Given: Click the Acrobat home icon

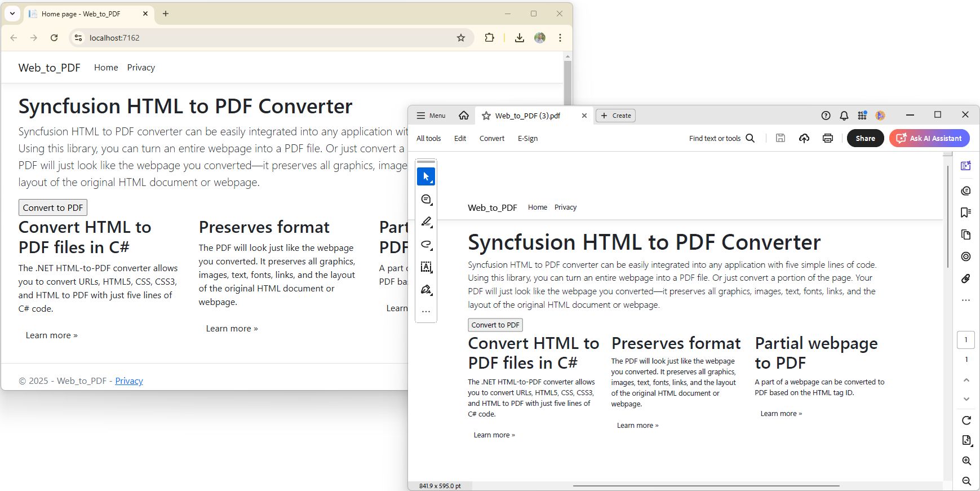Looking at the screenshot, I should [464, 116].
